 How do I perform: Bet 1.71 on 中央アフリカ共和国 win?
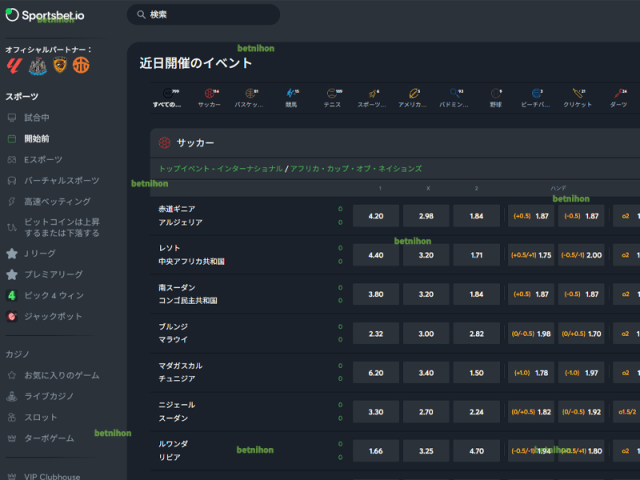(476, 255)
